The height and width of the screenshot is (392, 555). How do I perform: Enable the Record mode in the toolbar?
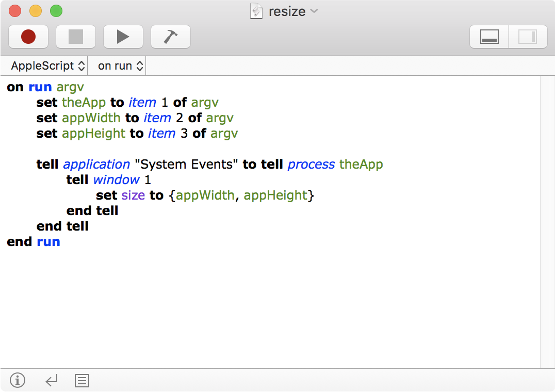pos(28,37)
